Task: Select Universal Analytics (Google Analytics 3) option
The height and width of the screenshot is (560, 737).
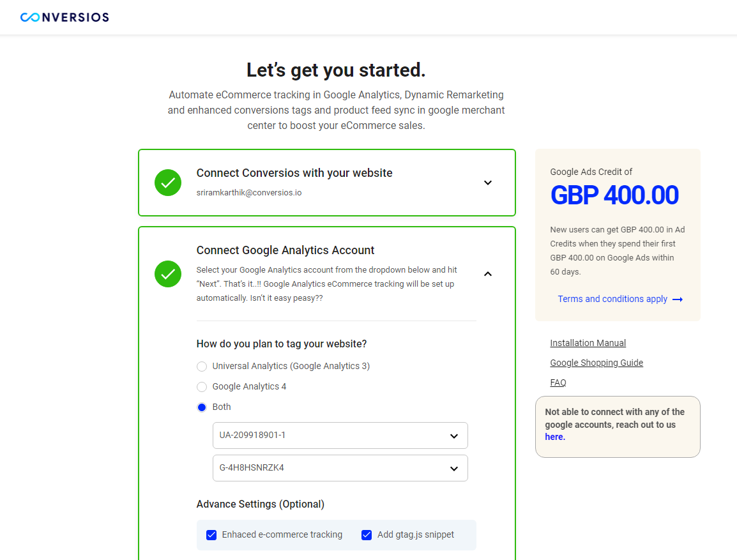Action: [202, 367]
